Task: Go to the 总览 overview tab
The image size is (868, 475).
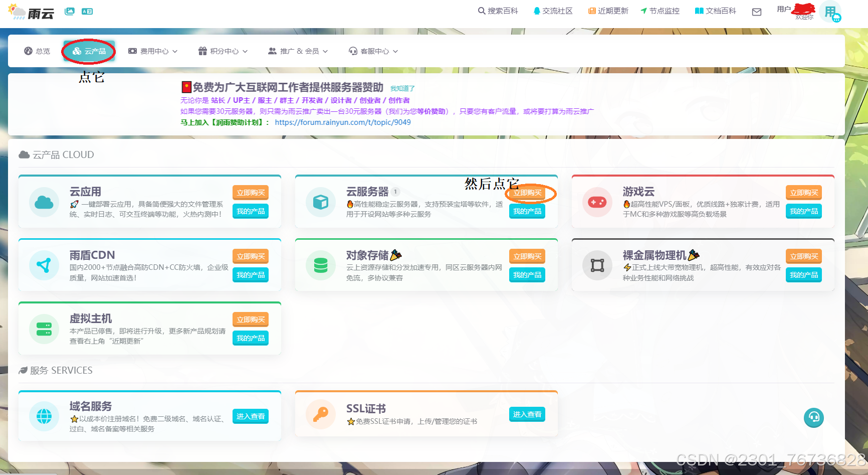Action: (x=37, y=51)
